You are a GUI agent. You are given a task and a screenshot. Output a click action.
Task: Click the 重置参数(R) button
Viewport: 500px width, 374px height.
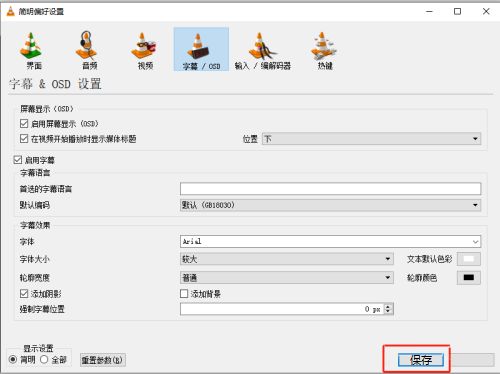103,360
